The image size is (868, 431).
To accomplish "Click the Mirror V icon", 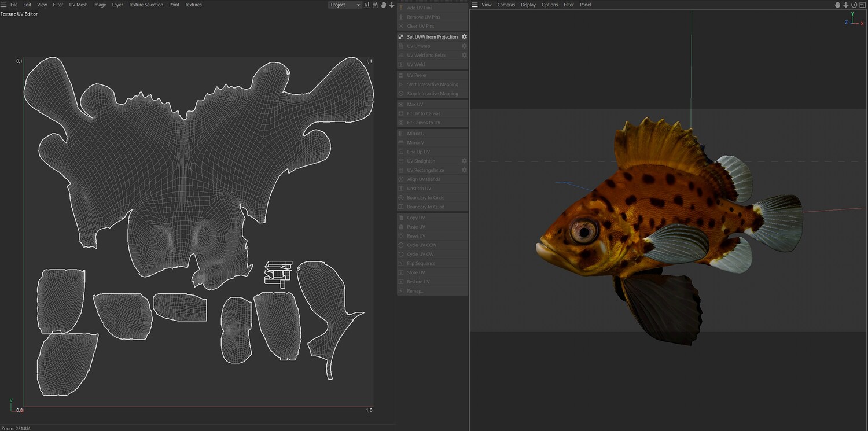I will pos(401,143).
